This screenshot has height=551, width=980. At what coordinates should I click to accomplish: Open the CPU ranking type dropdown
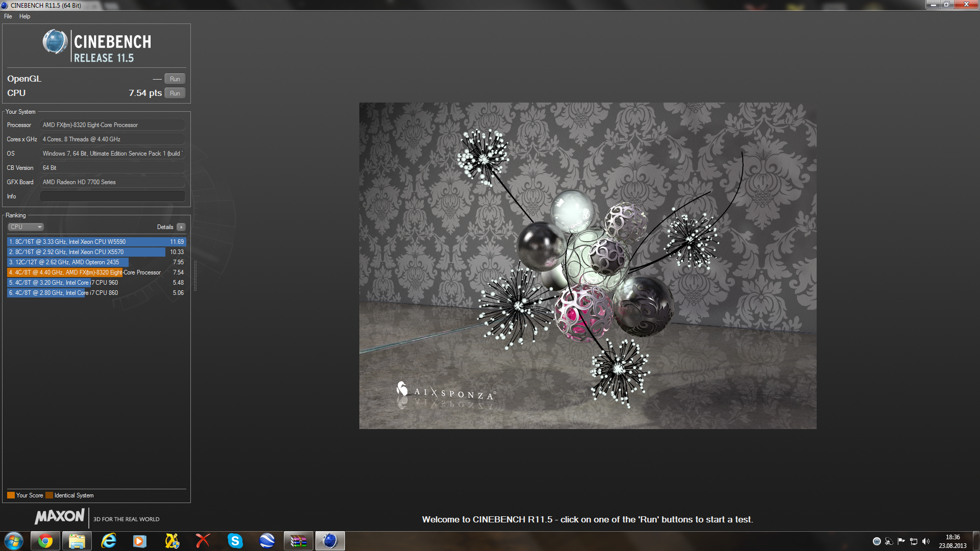coord(26,227)
